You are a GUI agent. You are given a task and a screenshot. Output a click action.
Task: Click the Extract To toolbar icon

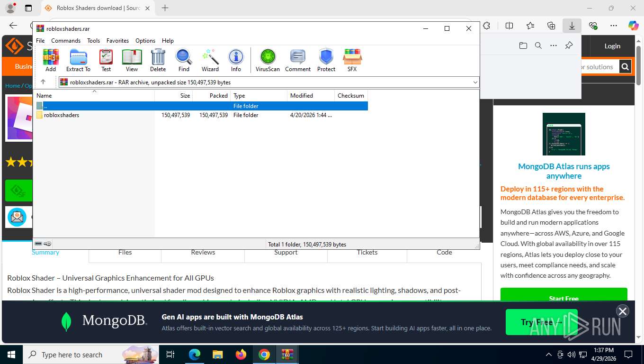click(78, 60)
